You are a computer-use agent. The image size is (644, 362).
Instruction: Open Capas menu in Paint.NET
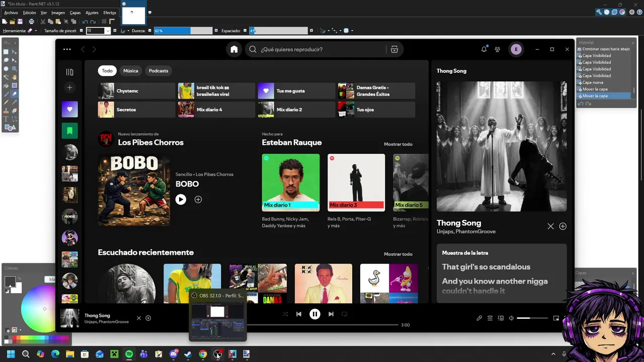(x=75, y=13)
